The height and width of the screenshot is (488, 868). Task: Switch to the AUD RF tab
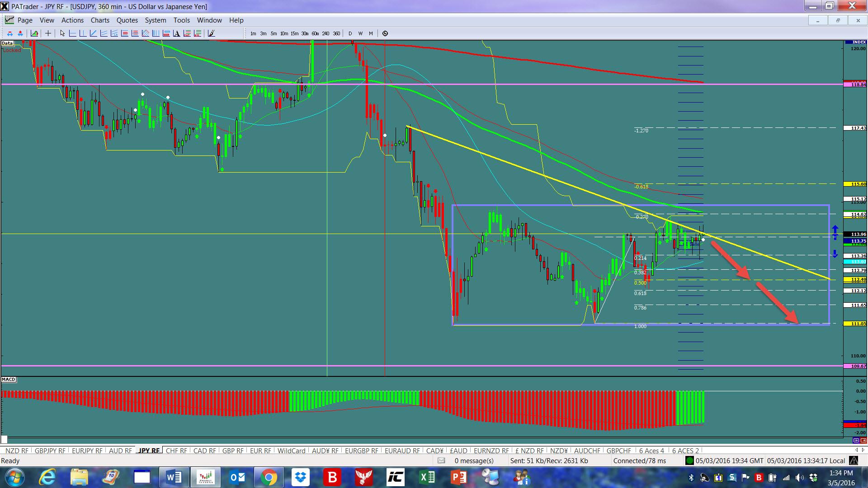[120, 450]
